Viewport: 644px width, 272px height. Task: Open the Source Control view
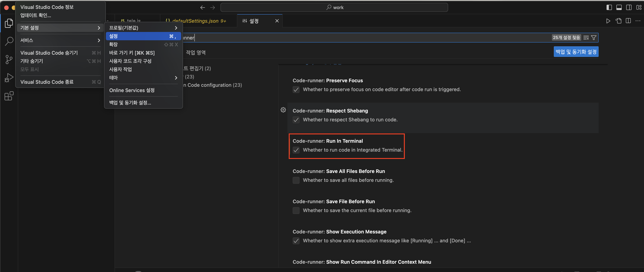click(x=9, y=60)
